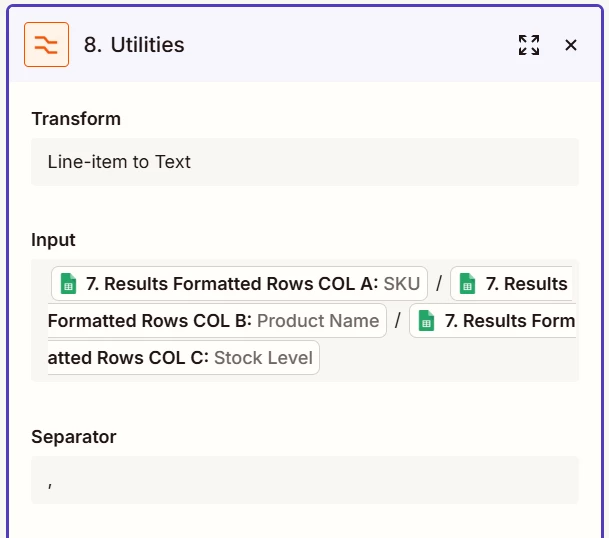This screenshot has width=609, height=538.
Task: Click the "Product Name" value text
Action: 318,321
